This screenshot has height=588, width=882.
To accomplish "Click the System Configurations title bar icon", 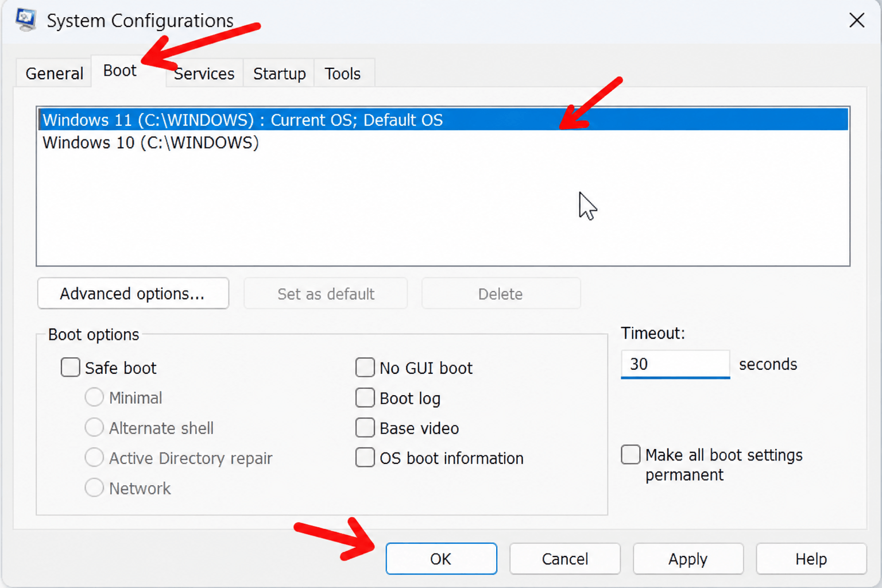I will tap(26, 20).
